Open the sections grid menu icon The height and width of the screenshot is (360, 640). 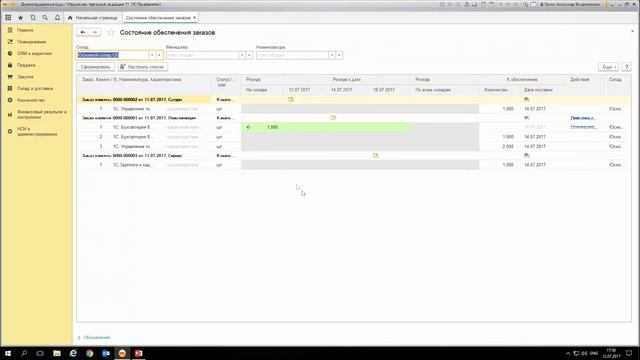(8, 18)
